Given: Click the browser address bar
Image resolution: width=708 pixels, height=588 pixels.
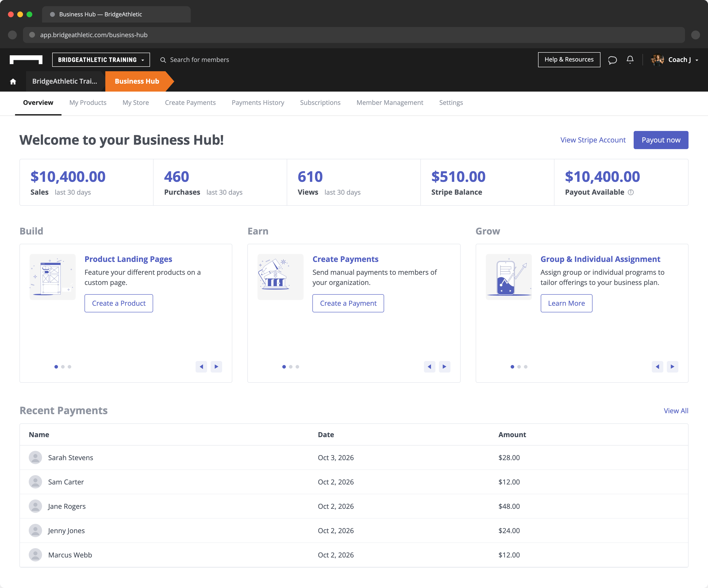Looking at the screenshot, I should 354,35.
